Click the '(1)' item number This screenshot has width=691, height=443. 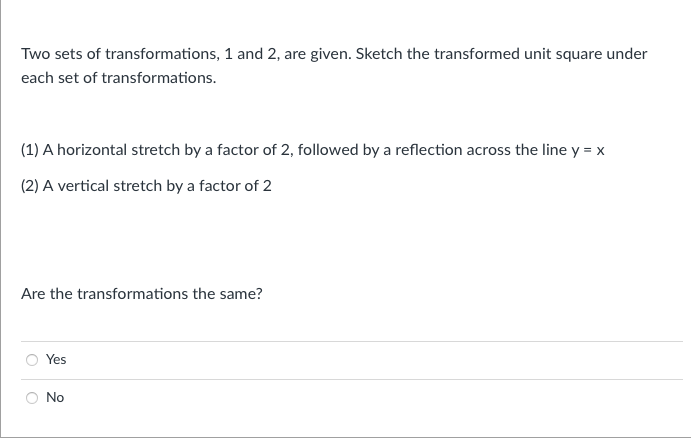tap(30, 150)
